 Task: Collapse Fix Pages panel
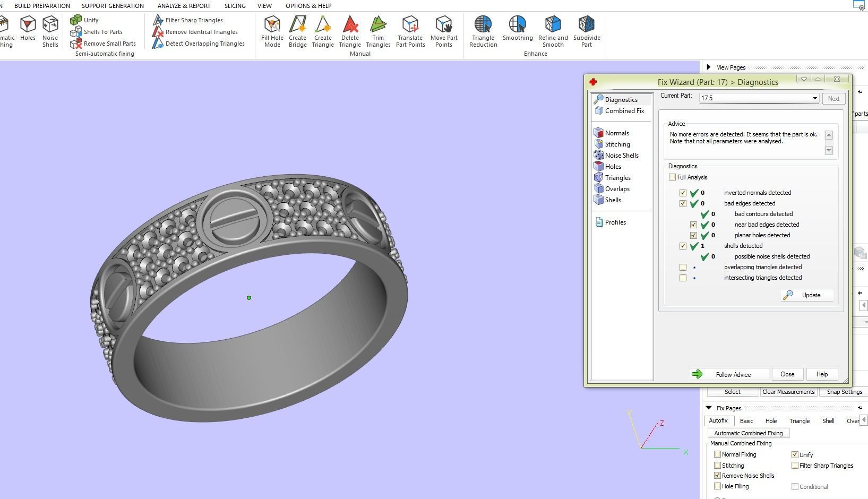point(709,408)
